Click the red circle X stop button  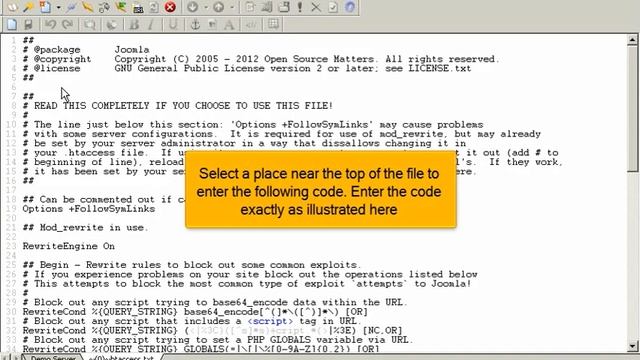170,7
